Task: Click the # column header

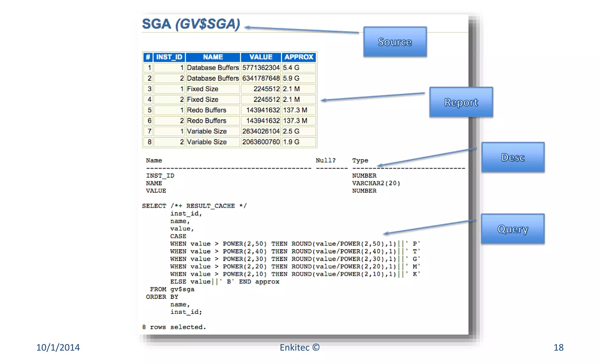Action: (148, 57)
